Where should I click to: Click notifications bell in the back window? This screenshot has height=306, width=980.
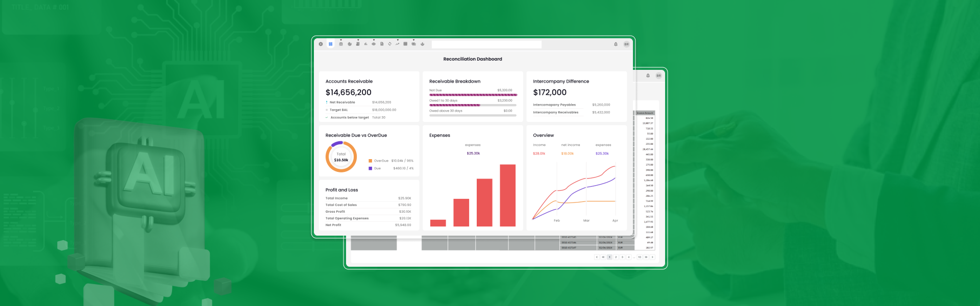[648, 75]
